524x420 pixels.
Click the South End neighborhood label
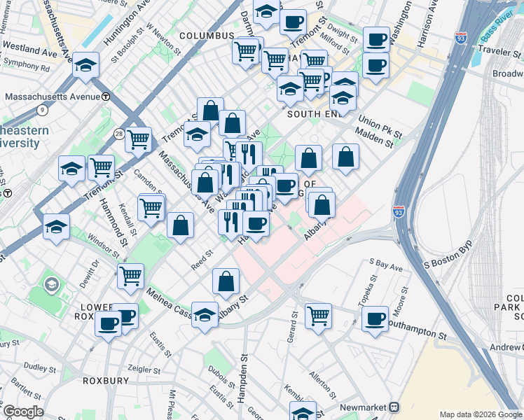315,115
